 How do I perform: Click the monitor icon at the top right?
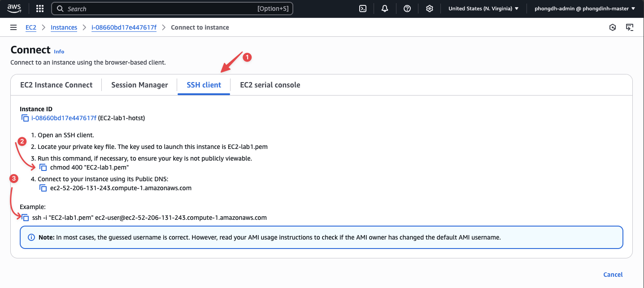630,27
